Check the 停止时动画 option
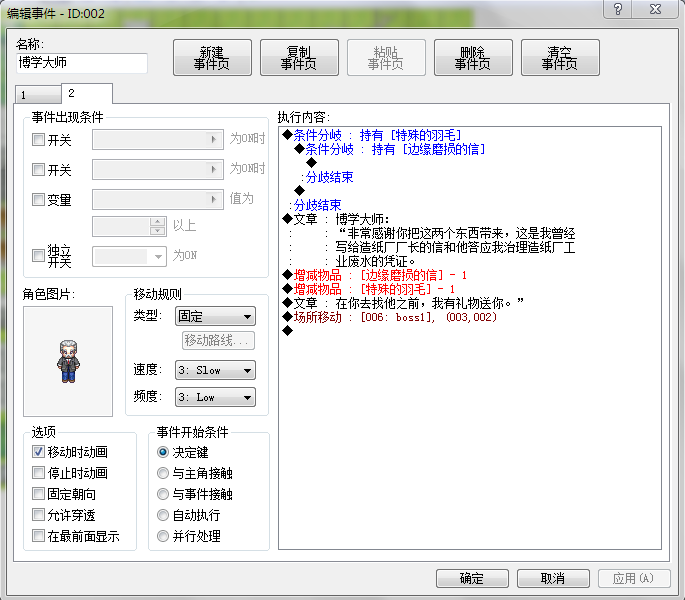The image size is (685, 600). 38,472
